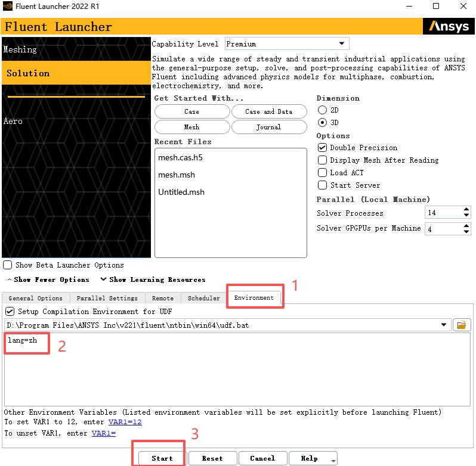Go to the Remote tab
476x466 pixels.
point(163,298)
